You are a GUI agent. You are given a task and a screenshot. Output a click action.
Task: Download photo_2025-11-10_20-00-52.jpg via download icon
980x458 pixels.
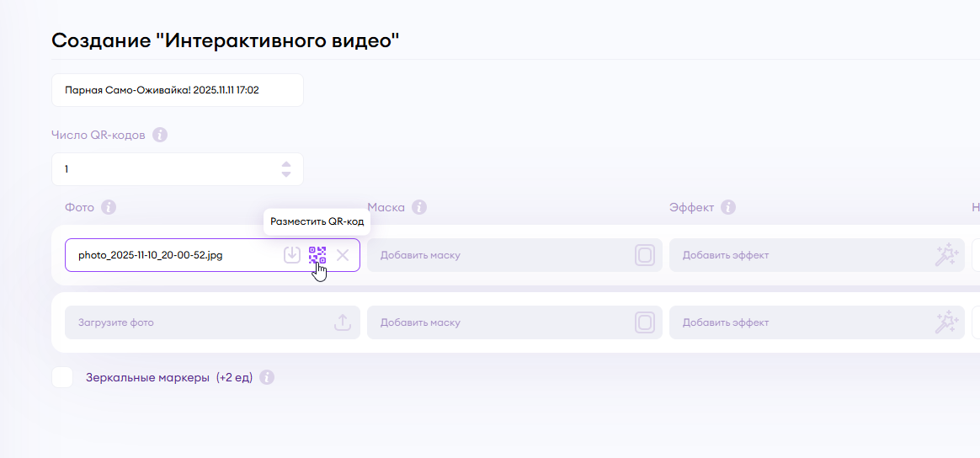click(292, 254)
